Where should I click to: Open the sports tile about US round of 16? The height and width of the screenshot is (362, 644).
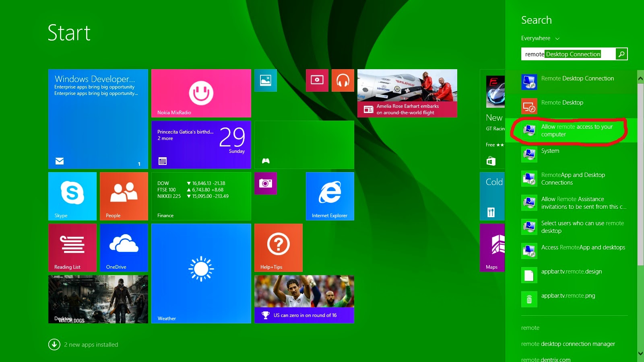pyautogui.click(x=304, y=299)
